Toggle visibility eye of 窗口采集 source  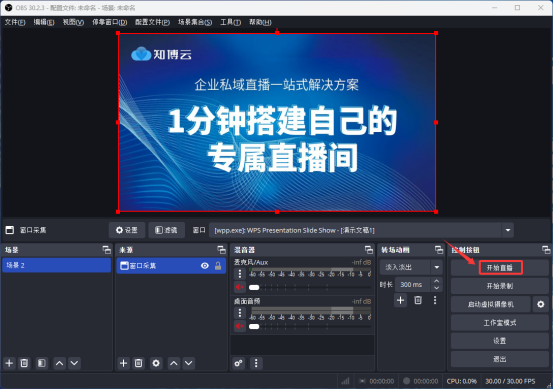pos(205,266)
